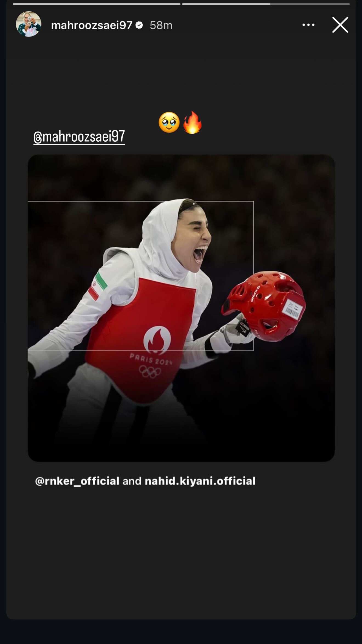
Task: Jump to the first story progress segment
Action: click(x=97, y=4)
